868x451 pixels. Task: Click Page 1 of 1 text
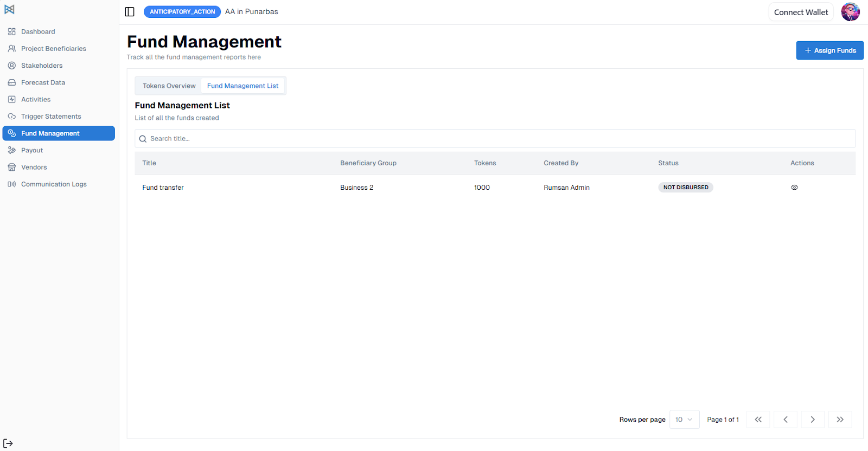(723, 420)
